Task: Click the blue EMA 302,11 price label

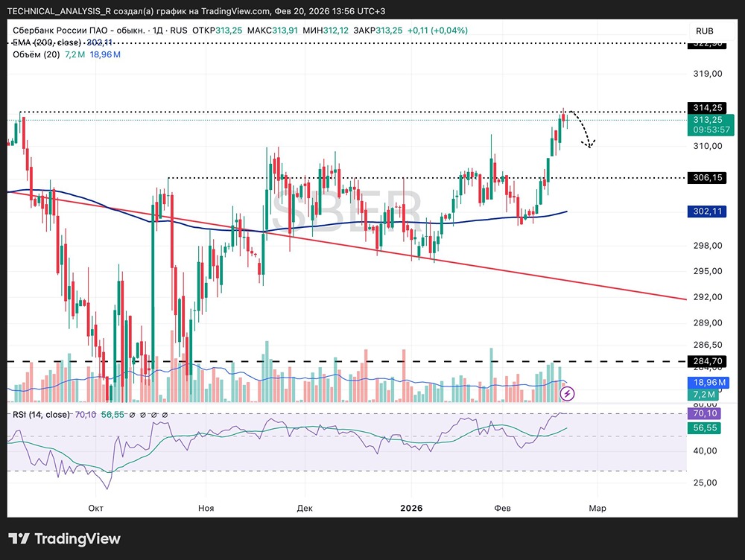Action: pyautogui.click(x=707, y=211)
